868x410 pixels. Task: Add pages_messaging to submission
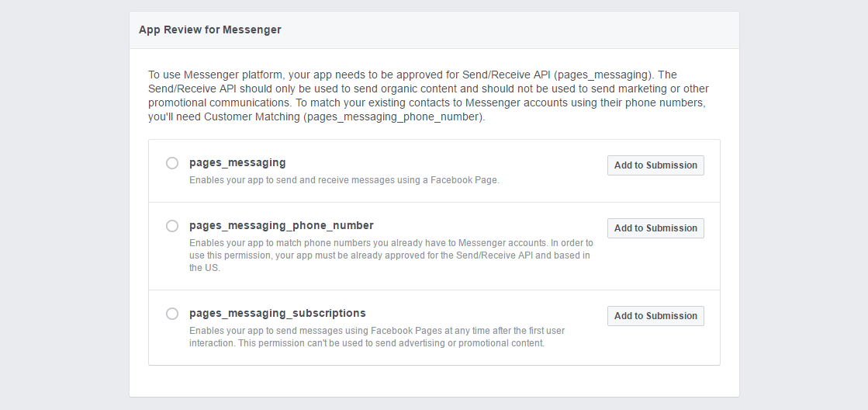click(655, 165)
